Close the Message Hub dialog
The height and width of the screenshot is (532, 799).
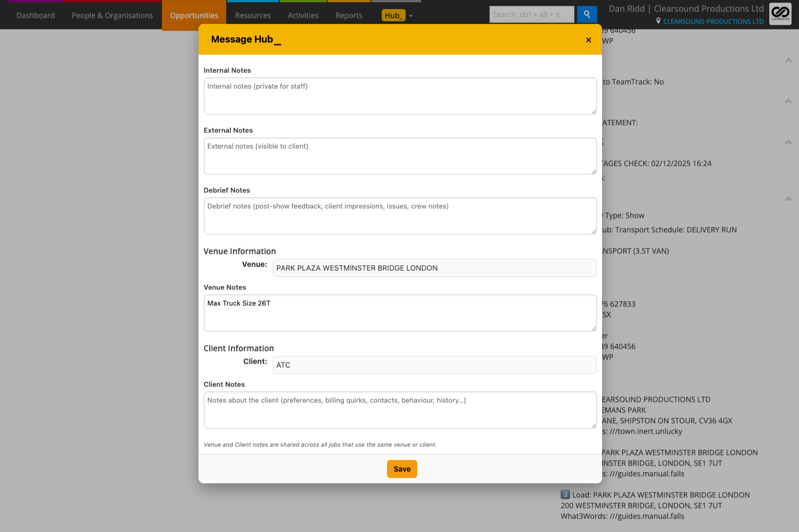[x=588, y=40]
